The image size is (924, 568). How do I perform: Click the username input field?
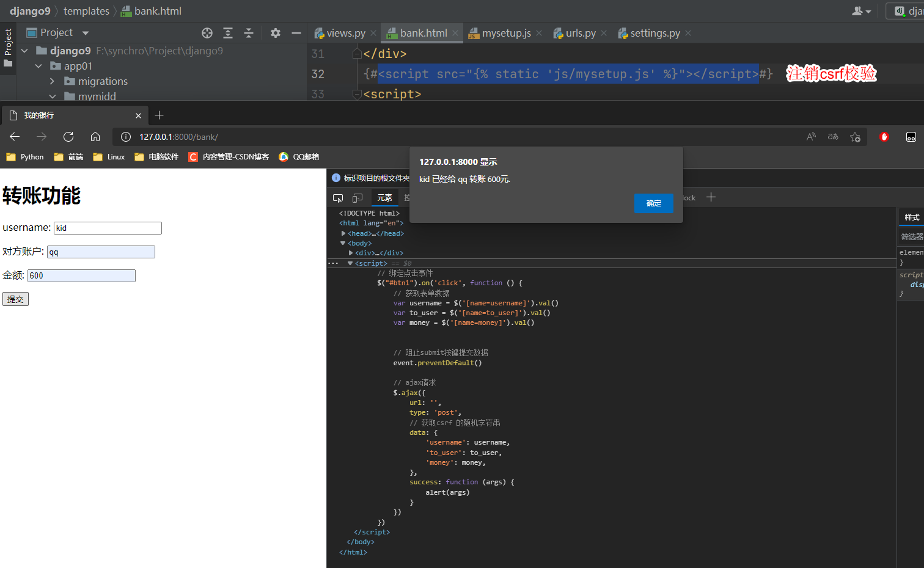pyautogui.click(x=108, y=228)
